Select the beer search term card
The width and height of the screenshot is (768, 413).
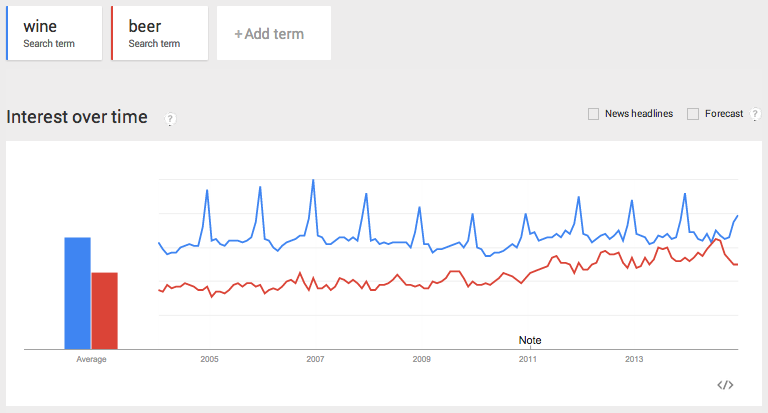160,33
